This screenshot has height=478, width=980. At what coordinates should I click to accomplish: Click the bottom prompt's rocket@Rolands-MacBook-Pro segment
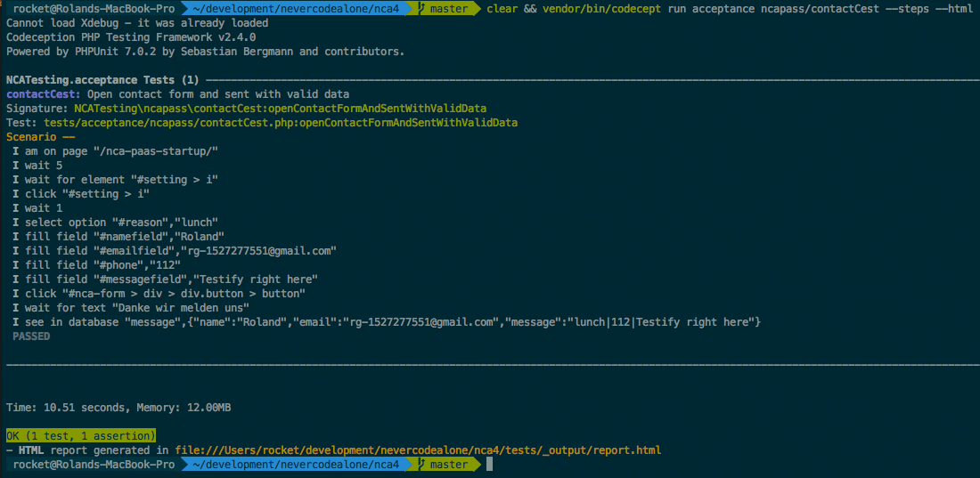[x=94, y=465]
